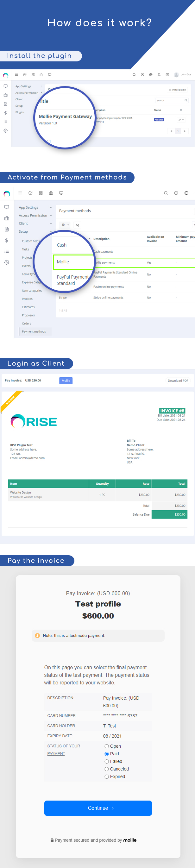Click the Description column header

[101, 239]
